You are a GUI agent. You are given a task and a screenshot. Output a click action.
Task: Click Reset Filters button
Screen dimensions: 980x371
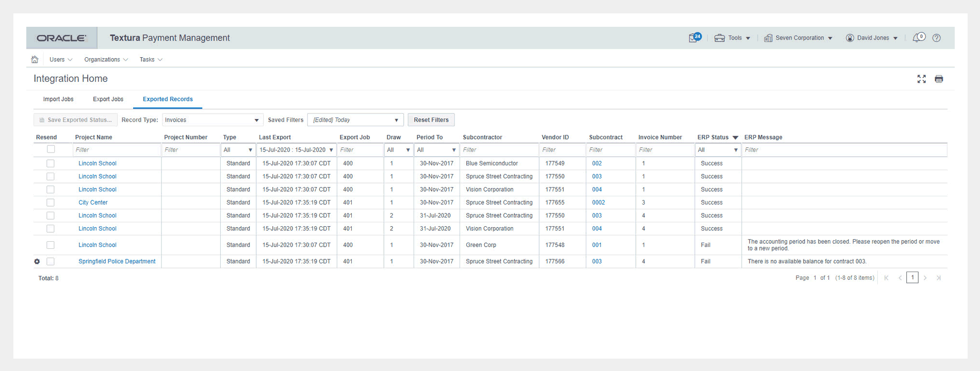[x=431, y=120]
